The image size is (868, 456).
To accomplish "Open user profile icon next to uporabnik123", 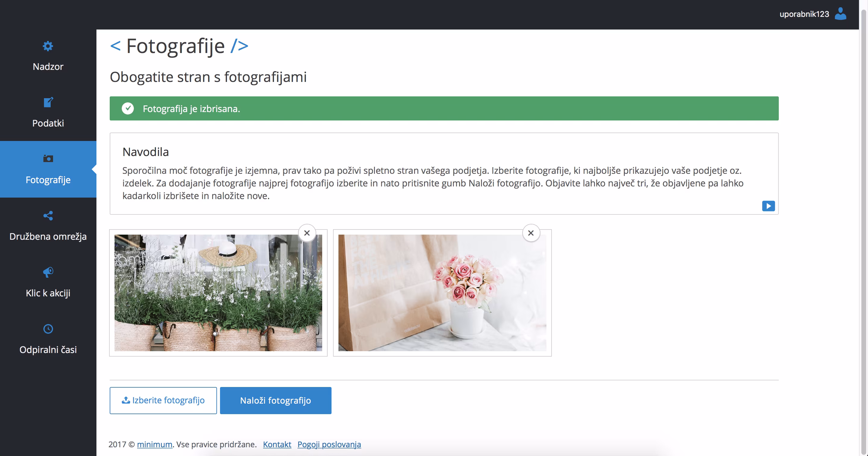I will click(x=840, y=14).
